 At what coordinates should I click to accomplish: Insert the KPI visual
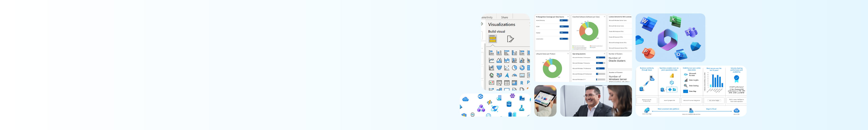click(x=491, y=83)
